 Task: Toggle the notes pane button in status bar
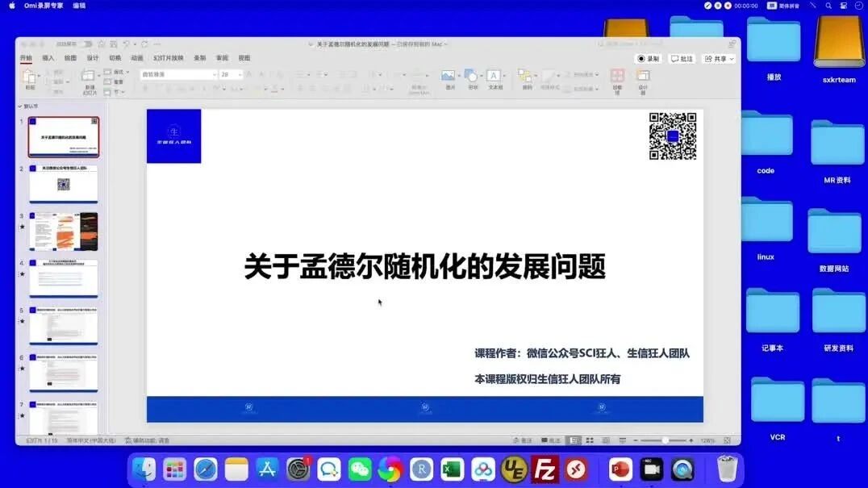[x=523, y=440]
